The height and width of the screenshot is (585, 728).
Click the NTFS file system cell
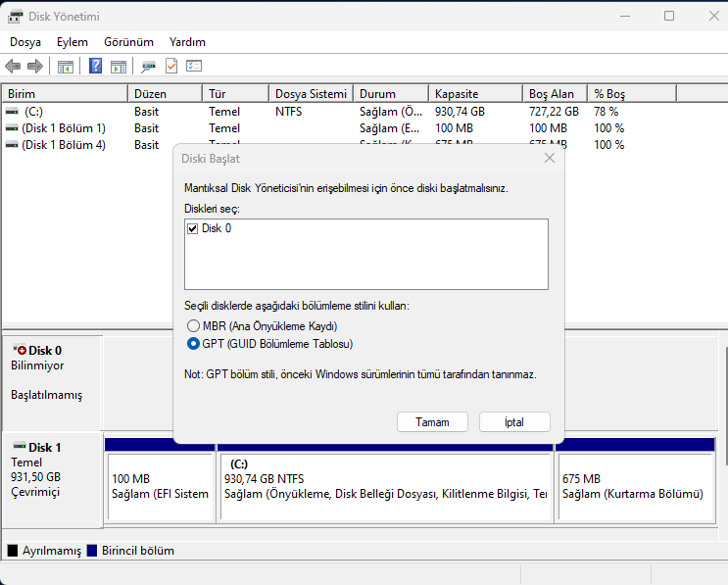pyautogui.click(x=288, y=112)
